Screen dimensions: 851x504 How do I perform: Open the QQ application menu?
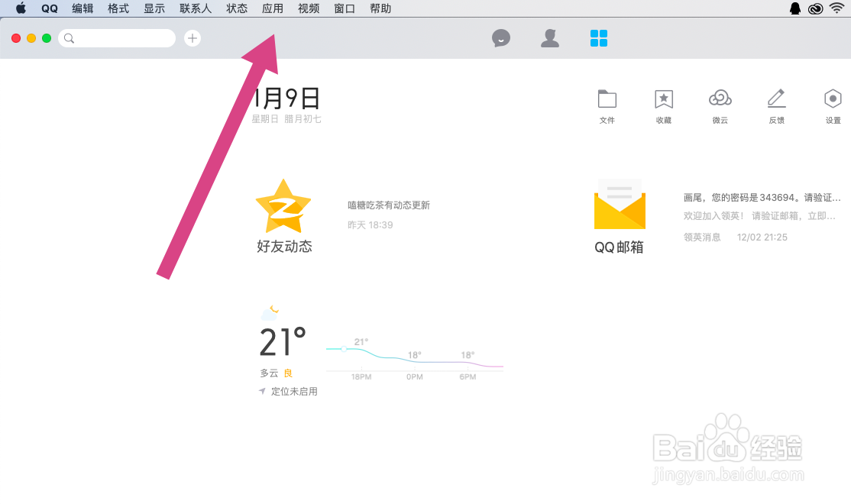pos(50,8)
